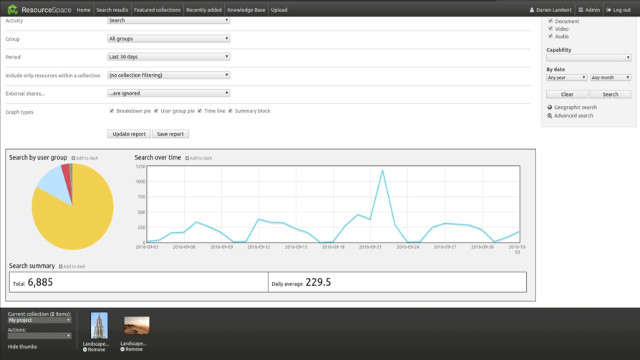Open Recently added in the top menu
640x360 pixels.
[x=204, y=10]
